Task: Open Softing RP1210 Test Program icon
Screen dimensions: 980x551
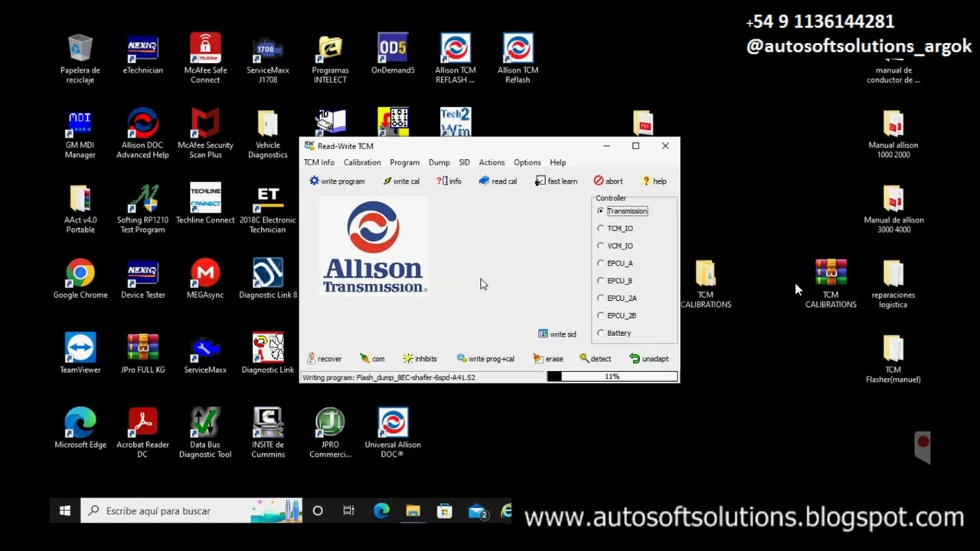Action: (143, 209)
